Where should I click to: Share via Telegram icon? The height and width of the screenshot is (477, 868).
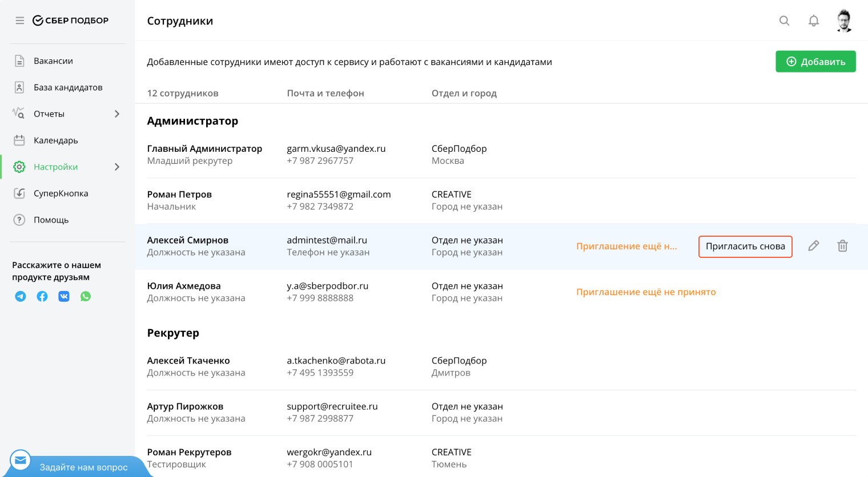(x=21, y=296)
